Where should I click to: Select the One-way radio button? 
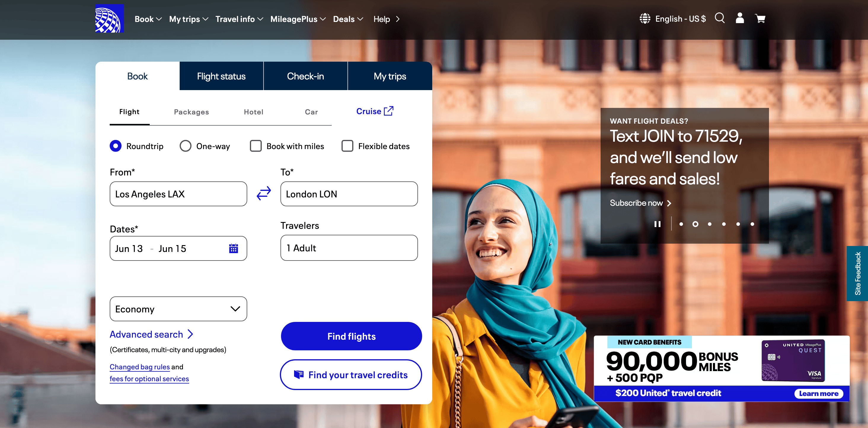185,146
